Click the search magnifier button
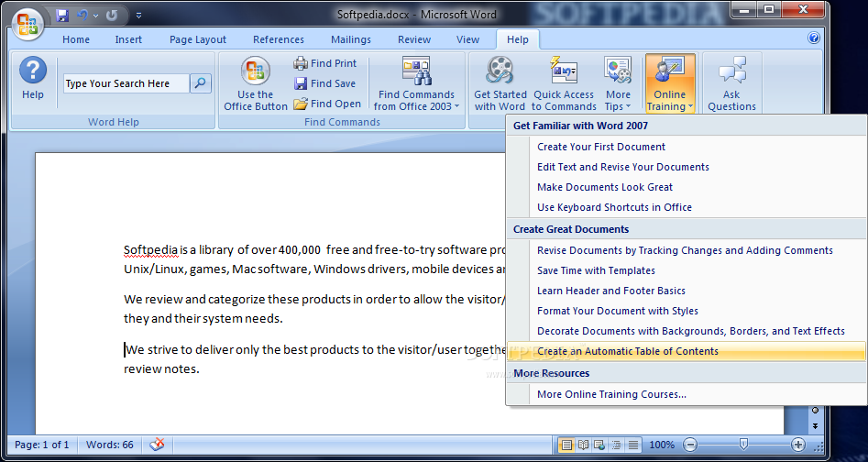Viewport: 868px width, 462px height. (201, 83)
